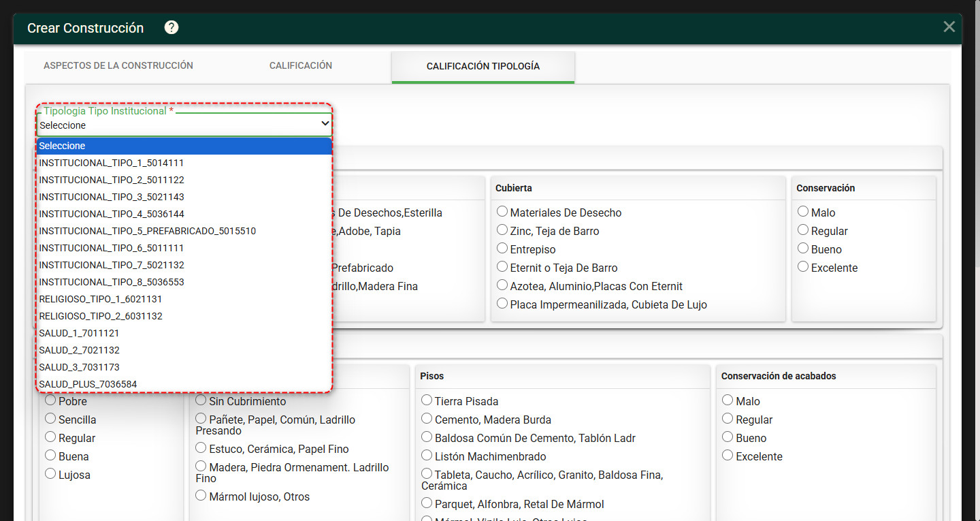This screenshot has height=521, width=980.
Task: Pick INSTITUCIONAL_TIPO_2_5011122 from the list
Action: [x=184, y=180]
